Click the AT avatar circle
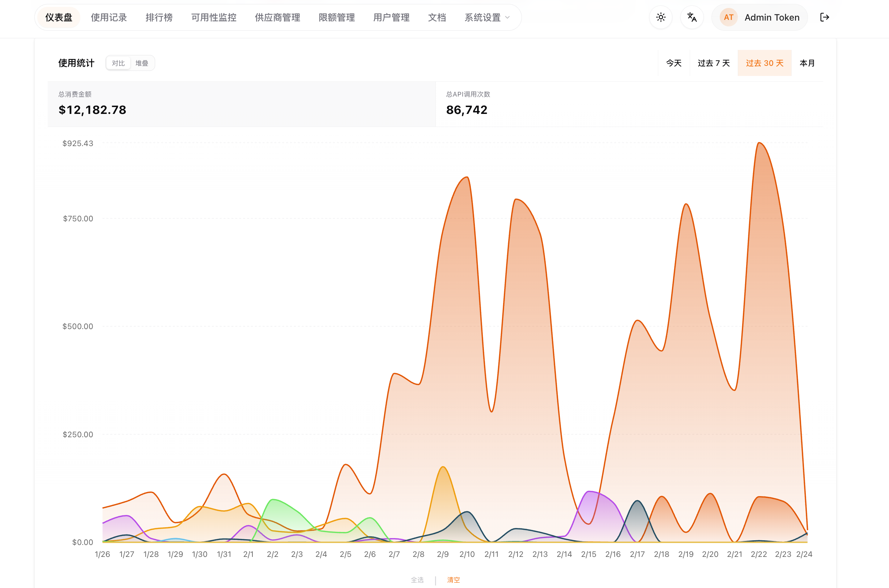Viewport: 889px width, 588px height. tap(728, 17)
